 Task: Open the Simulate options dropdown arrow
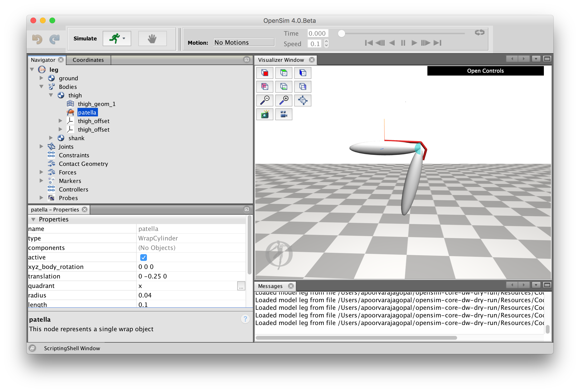coord(124,38)
